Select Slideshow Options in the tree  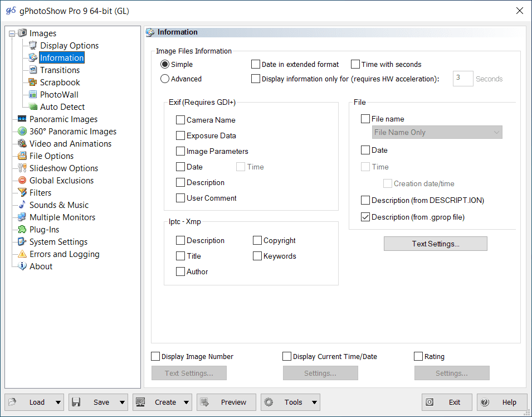tap(64, 168)
